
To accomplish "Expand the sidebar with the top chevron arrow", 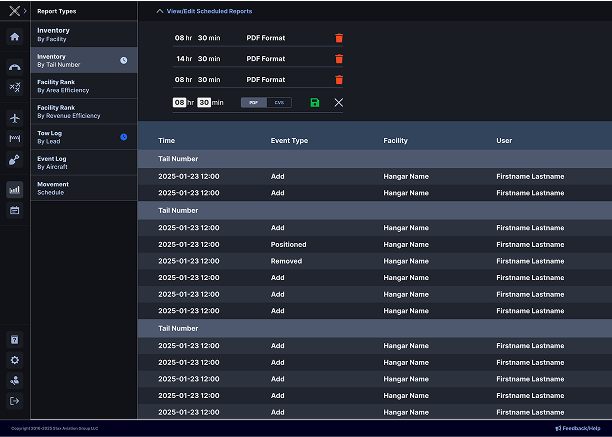I will pos(25,10).
